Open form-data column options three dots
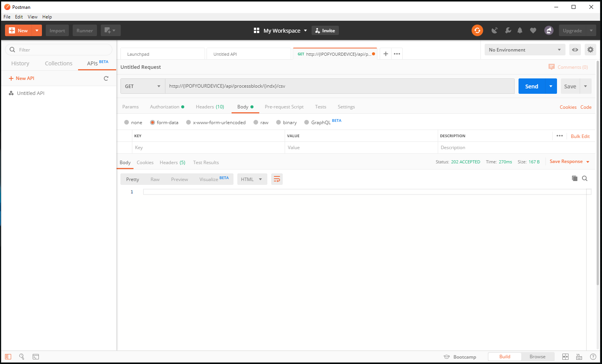The width and height of the screenshot is (602, 364). [x=560, y=136]
